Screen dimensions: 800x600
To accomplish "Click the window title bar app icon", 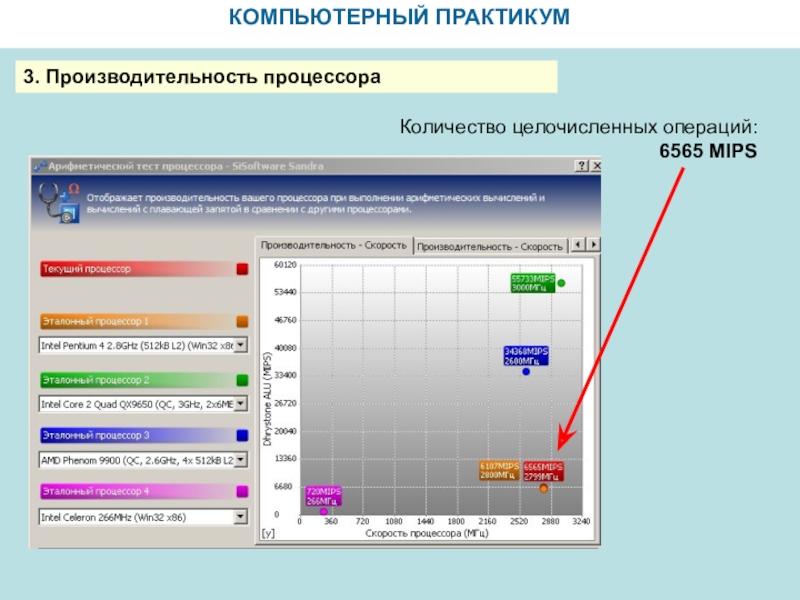I will pyautogui.click(x=40, y=166).
